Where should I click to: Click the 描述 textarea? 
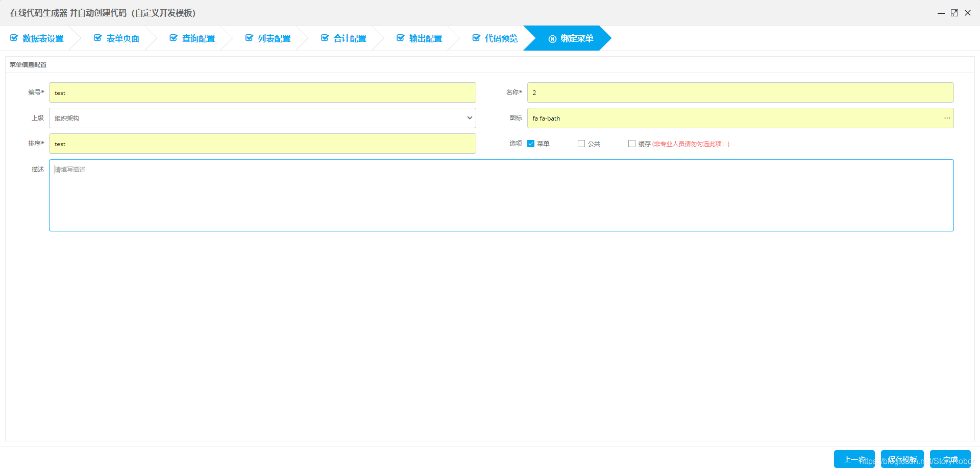(x=501, y=195)
